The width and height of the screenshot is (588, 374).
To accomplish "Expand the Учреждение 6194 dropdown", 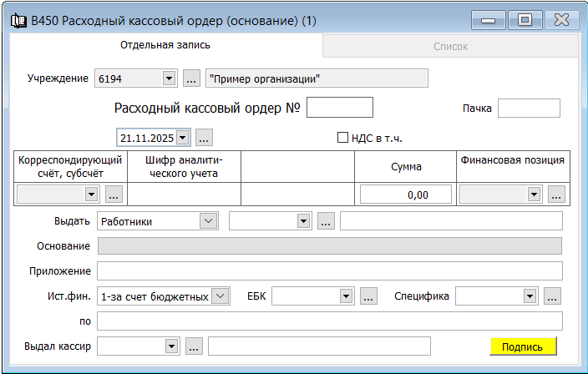I will [168, 78].
